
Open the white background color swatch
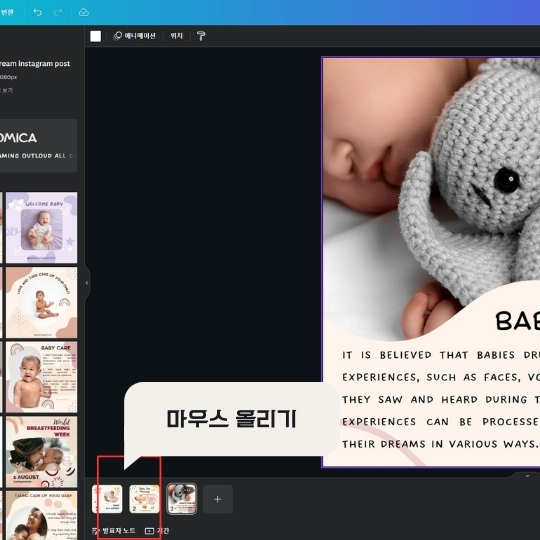(95, 36)
